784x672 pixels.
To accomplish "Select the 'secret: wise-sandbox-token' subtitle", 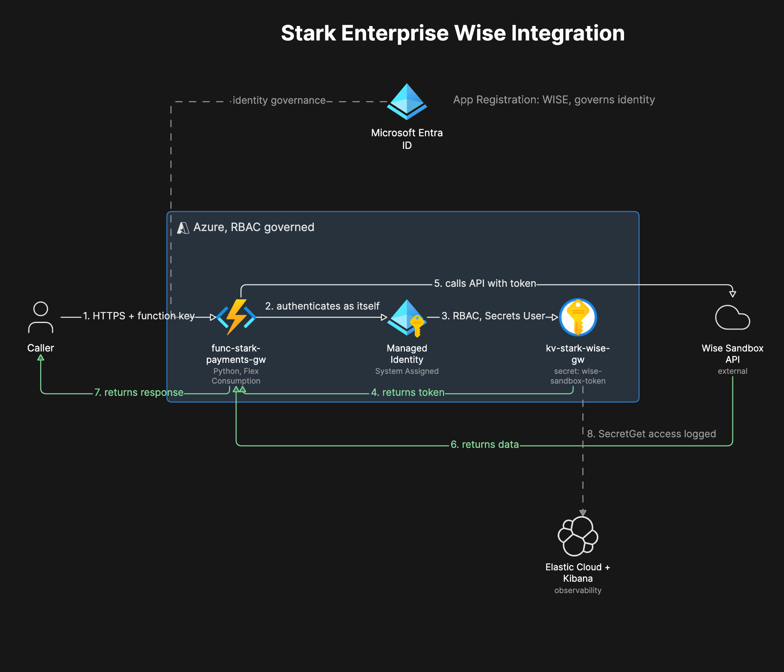I will [578, 376].
